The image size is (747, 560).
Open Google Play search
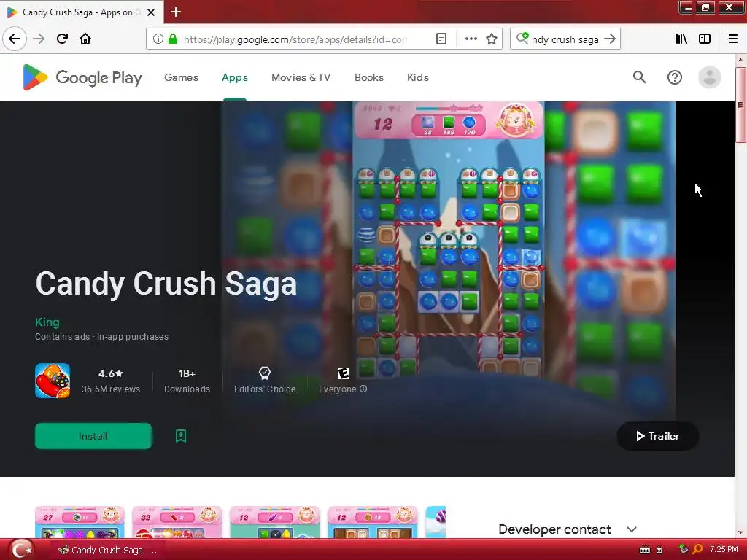(x=639, y=77)
